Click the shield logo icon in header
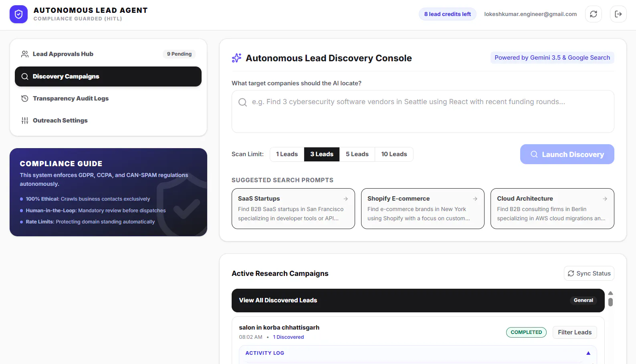This screenshot has width=636, height=364. 18,14
